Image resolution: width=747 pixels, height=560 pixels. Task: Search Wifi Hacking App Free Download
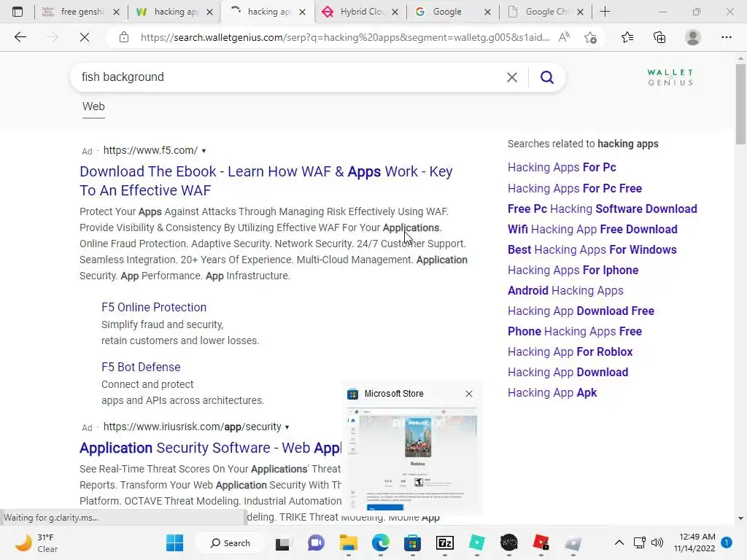(592, 229)
